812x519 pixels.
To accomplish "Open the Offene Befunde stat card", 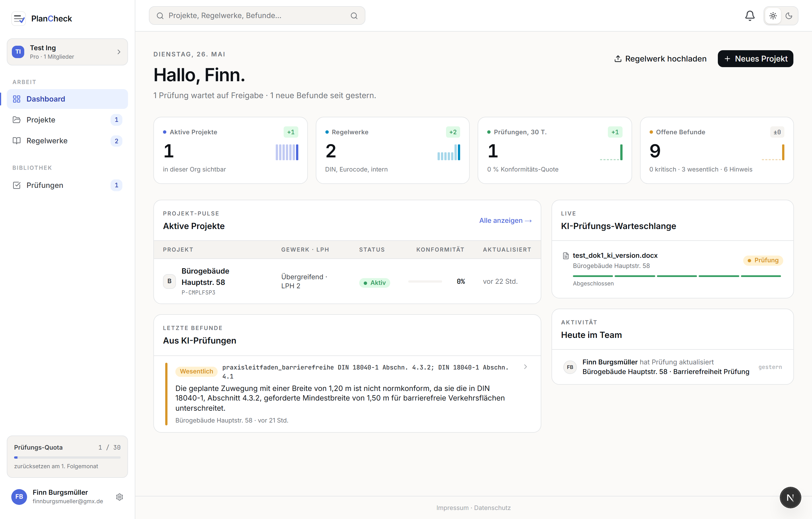I will 717,151.
